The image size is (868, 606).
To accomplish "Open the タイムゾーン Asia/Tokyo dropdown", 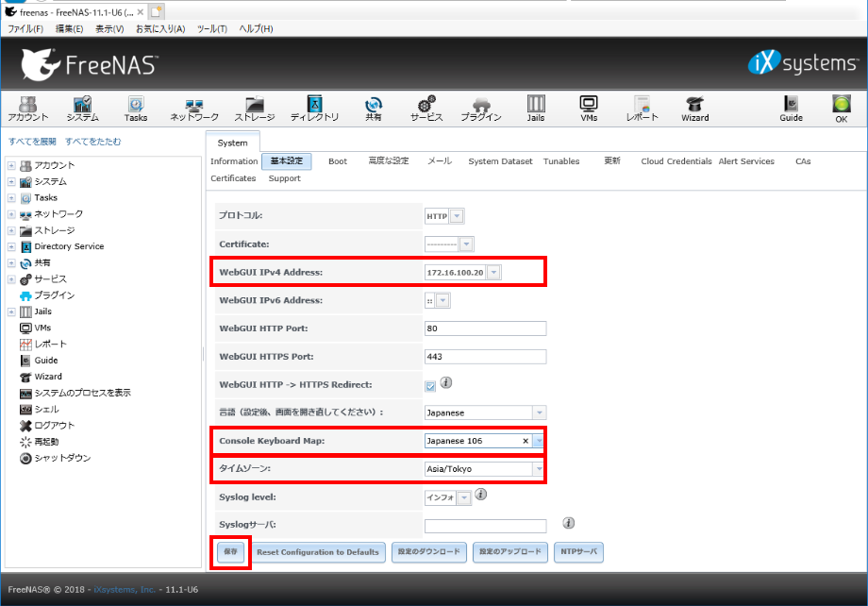I will point(539,469).
